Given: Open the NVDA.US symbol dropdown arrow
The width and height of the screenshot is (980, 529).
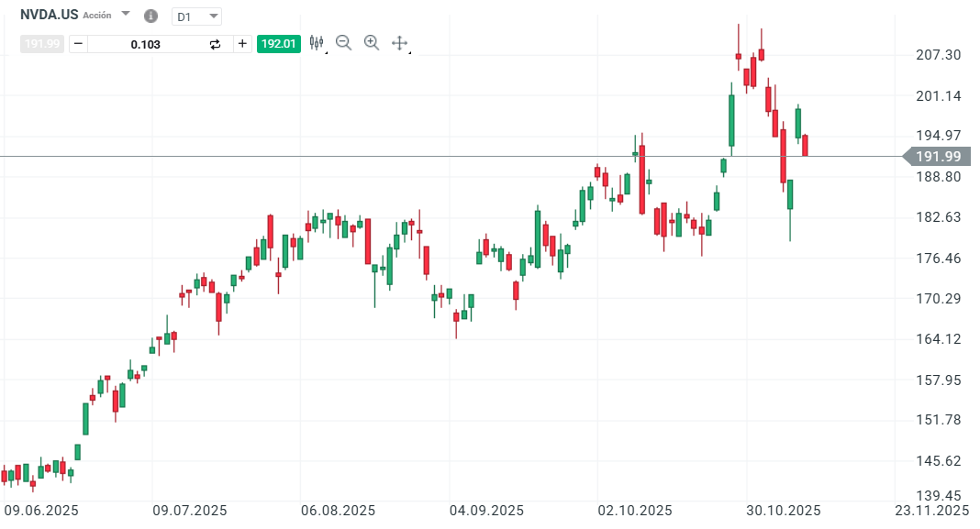Looking at the screenshot, I should 126,16.
